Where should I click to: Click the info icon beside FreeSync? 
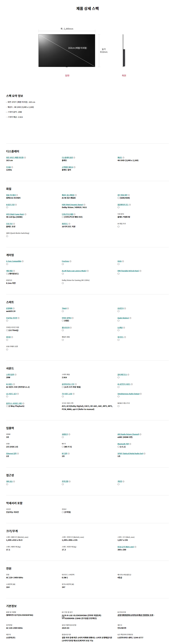pyautogui.click(x=71, y=261)
